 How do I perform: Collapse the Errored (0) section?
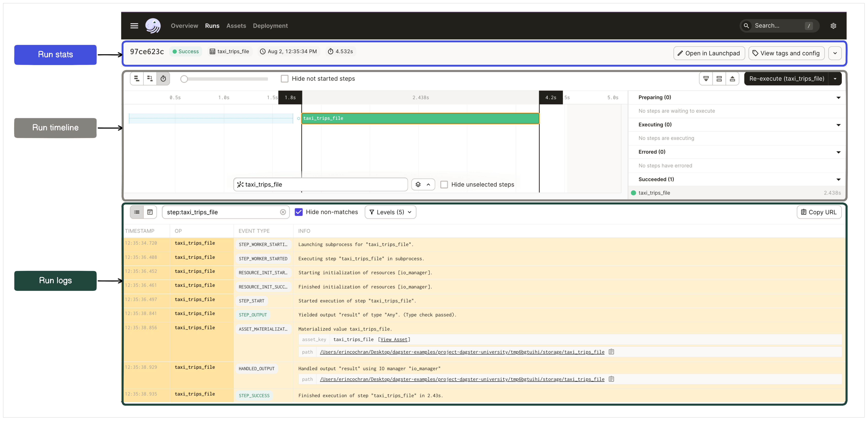coord(838,152)
